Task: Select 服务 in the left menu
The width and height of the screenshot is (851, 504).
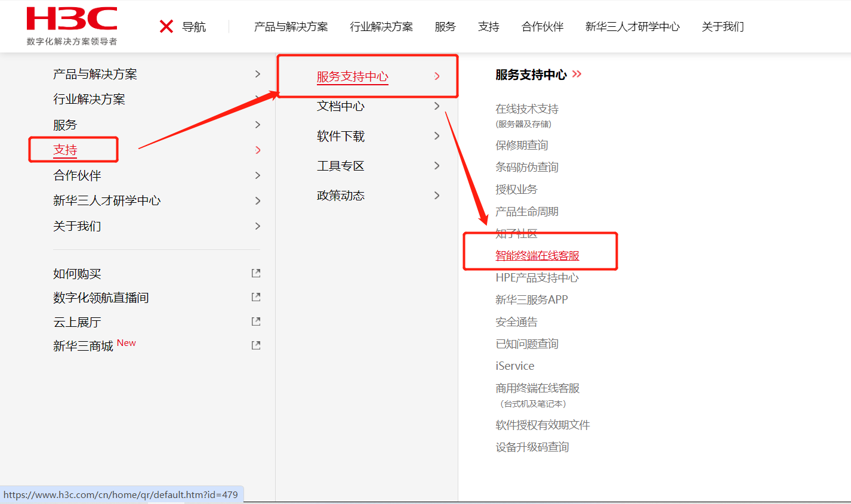Action: click(65, 125)
